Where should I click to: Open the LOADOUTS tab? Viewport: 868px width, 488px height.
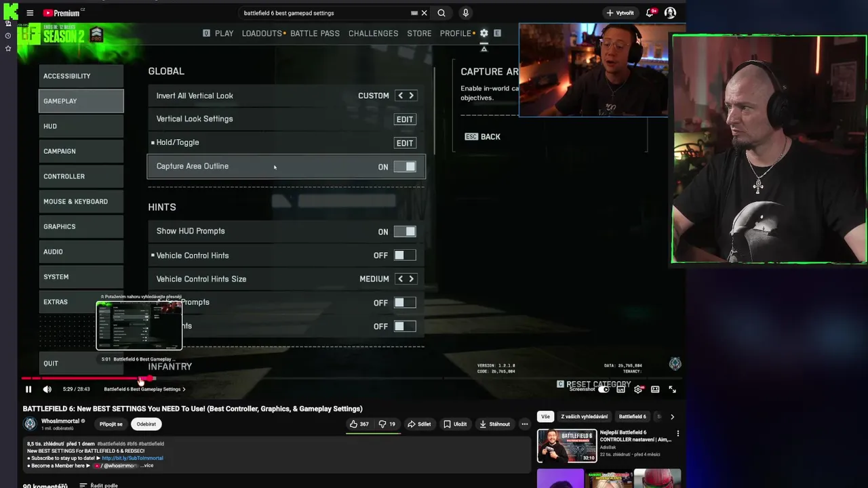click(262, 33)
